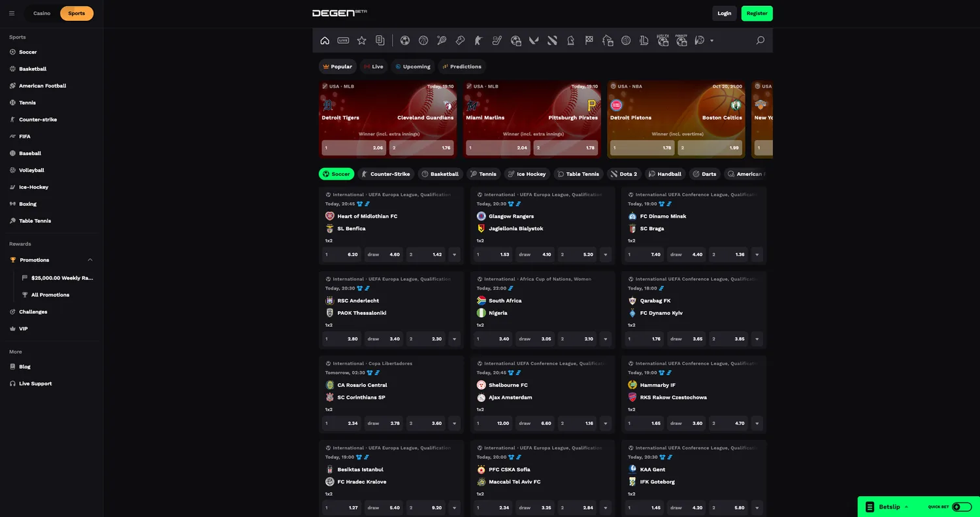Pick SL Benfica win at odds 1.42
980x517 pixels.
pyautogui.click(x=426, y=254)
